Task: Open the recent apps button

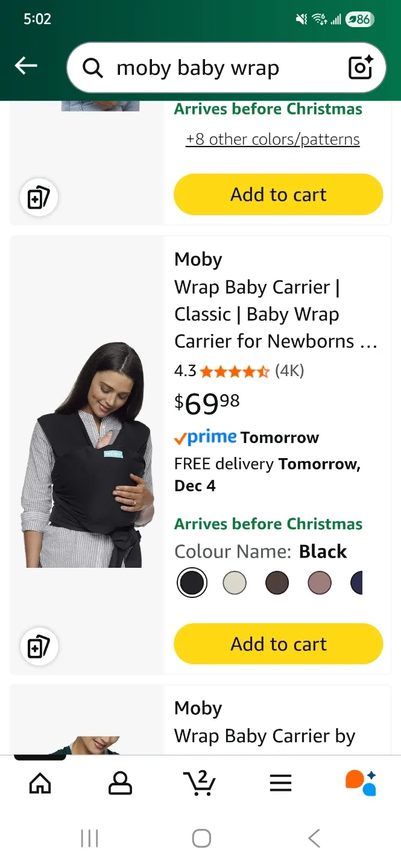Action: 89,837
